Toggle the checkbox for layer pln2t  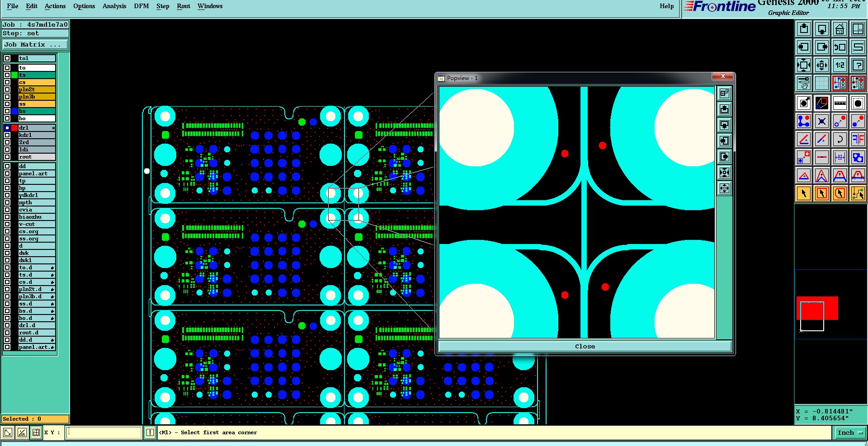[x=7, y=89]
